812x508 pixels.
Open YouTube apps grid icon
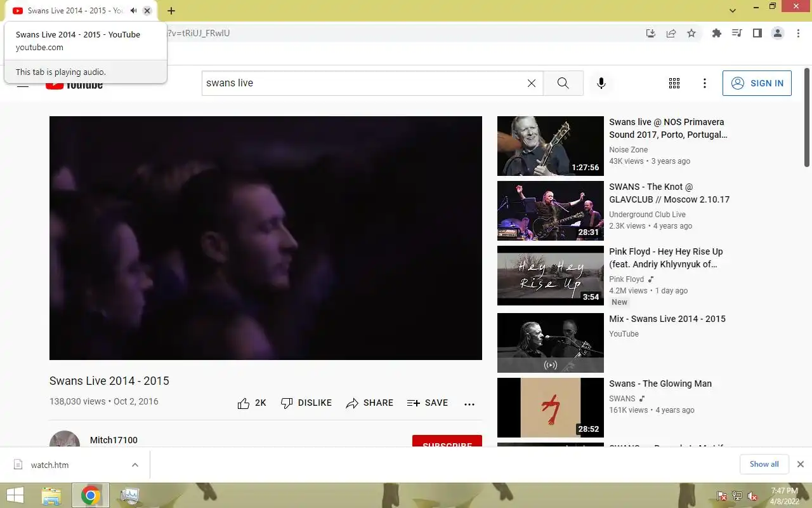tap(674, 83)
